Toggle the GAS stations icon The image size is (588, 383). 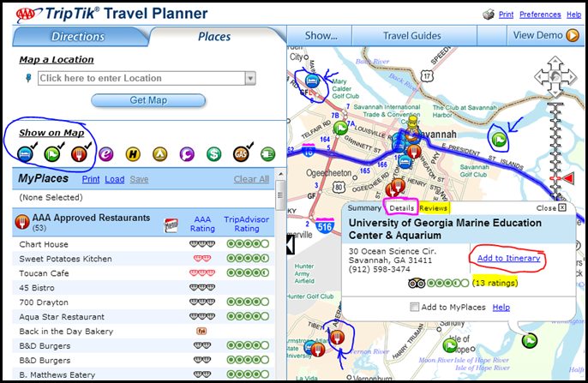tap(241, 154)
